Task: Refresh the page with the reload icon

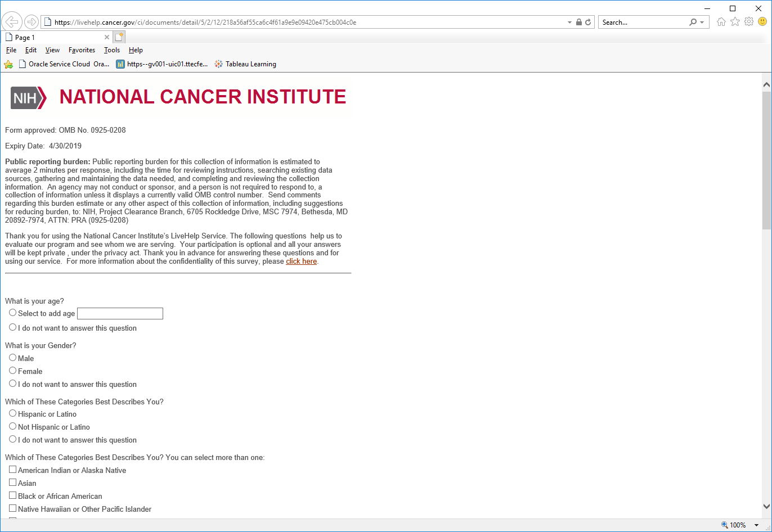Action: 588,22
